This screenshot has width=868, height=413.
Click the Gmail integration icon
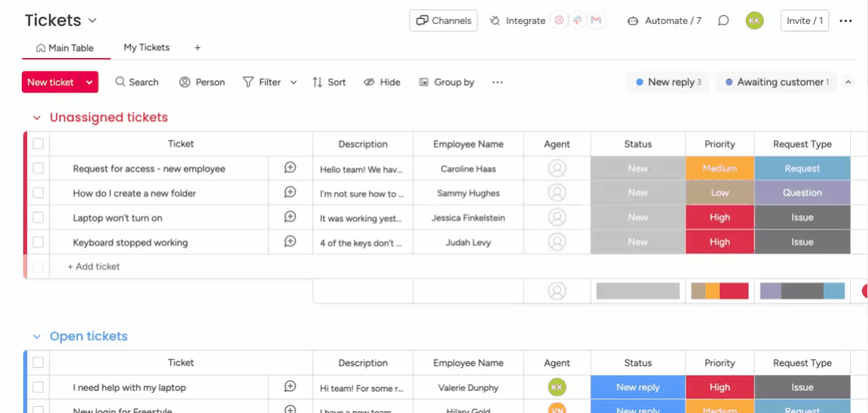[x=596, y=21]
